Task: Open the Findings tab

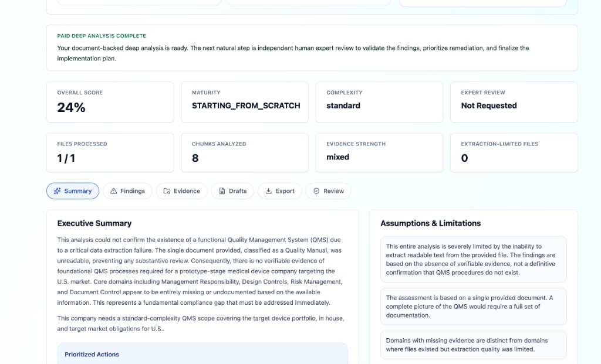Action: point(127,191)
